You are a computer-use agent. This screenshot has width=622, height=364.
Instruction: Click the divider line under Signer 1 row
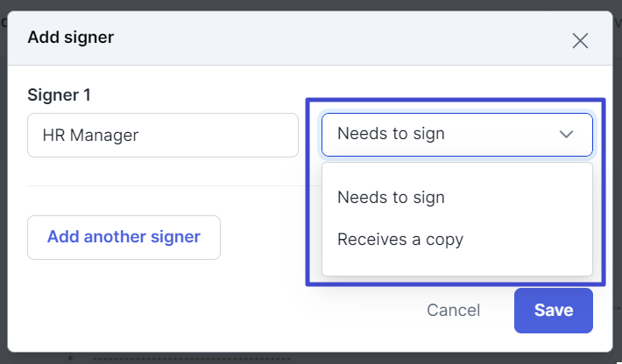(x=166, y=185)
